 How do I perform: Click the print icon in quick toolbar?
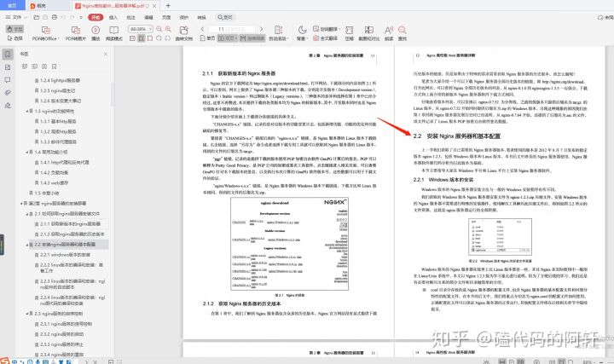(55, 17)
